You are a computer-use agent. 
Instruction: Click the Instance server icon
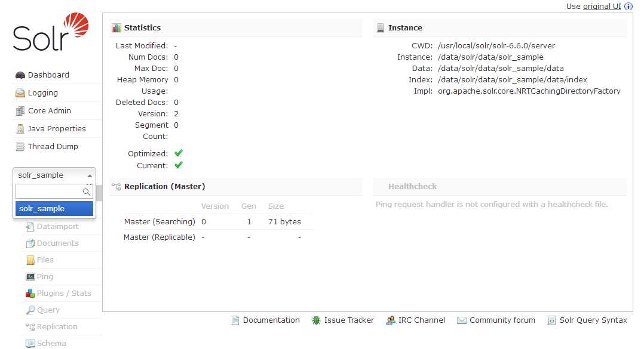(381, 28)
